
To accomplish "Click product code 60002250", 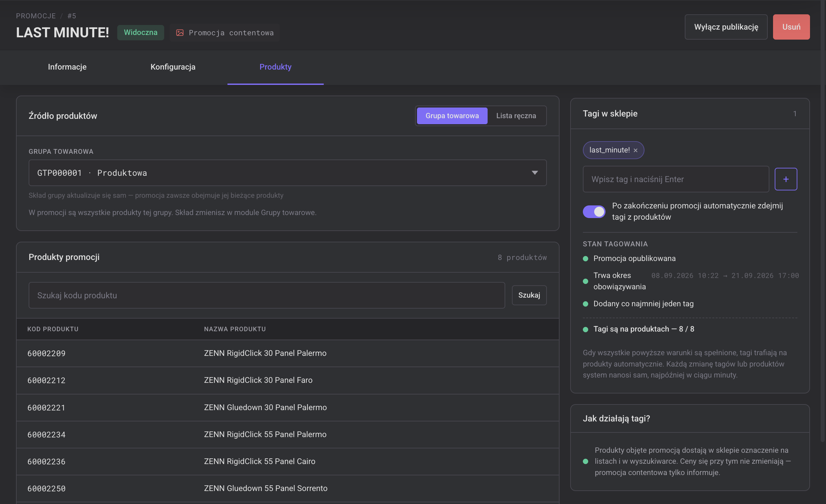I will click(46, 489).
